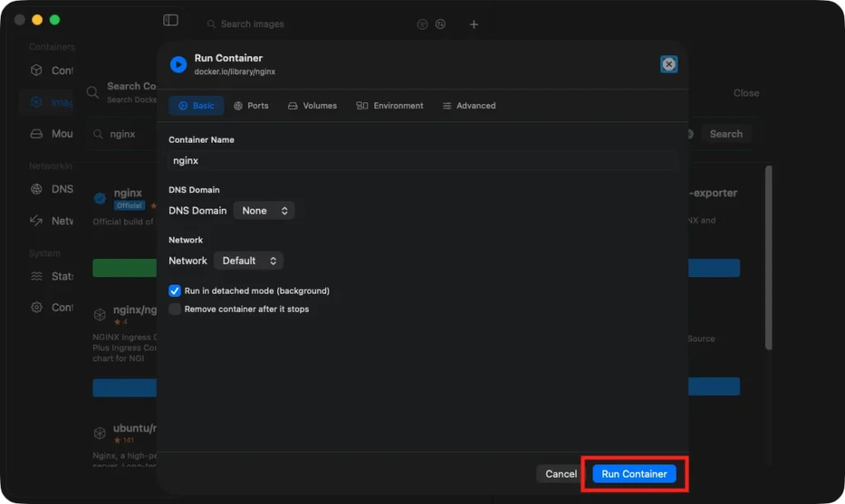Switch to the Basic tab

pos(196,106)
